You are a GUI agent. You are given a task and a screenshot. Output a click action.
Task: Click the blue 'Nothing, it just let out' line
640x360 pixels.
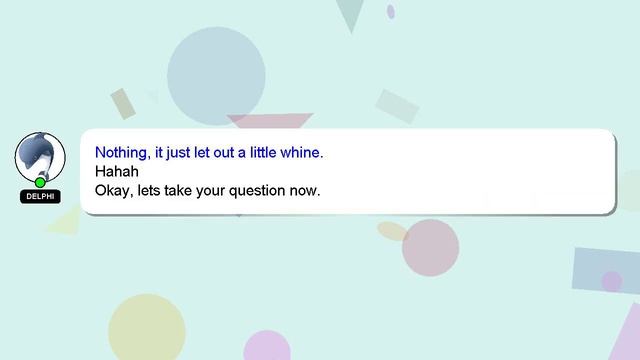pos(209,152)
